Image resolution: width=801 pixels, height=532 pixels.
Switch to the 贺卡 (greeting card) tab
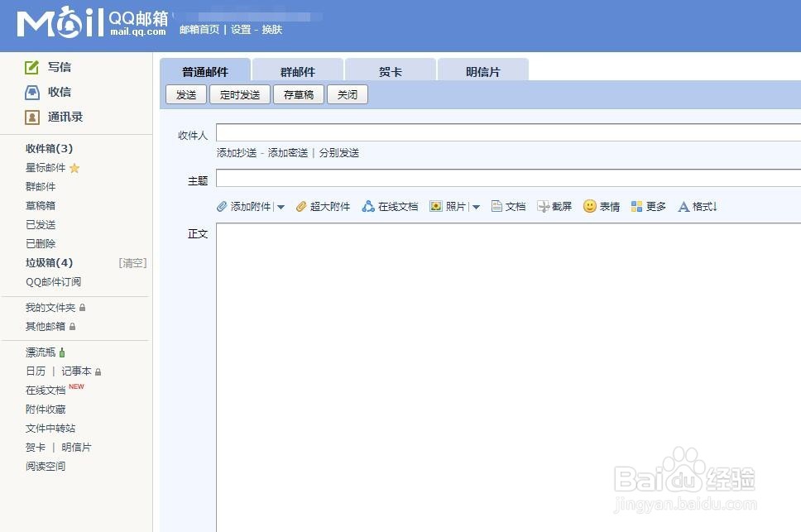tap(390, 71)
